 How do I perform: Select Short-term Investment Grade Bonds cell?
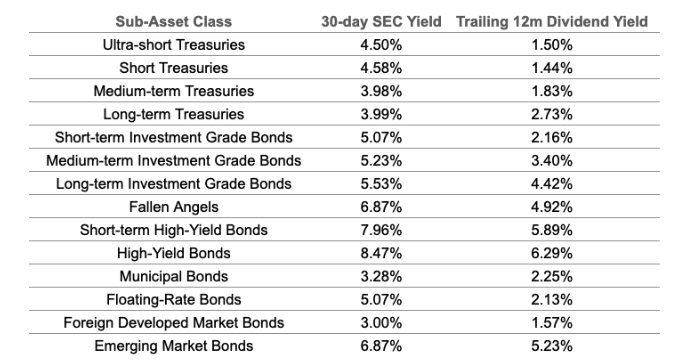click(x=174, y=138)
